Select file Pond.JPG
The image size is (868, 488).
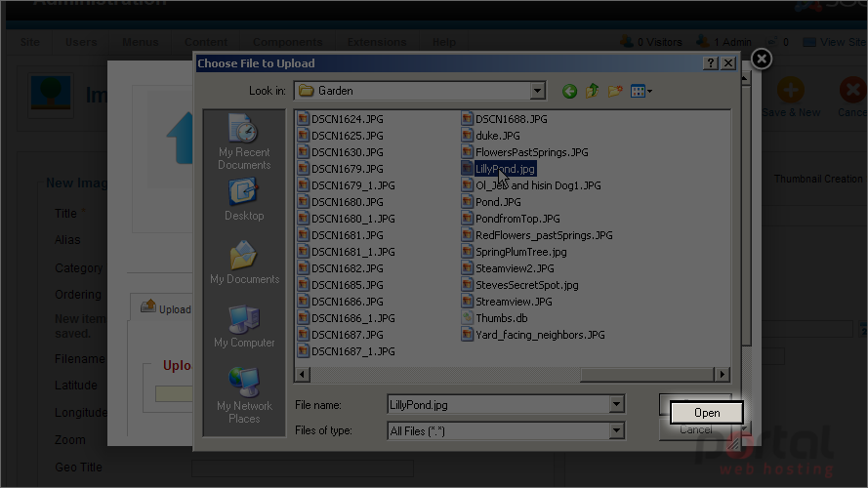coord(491,202)
